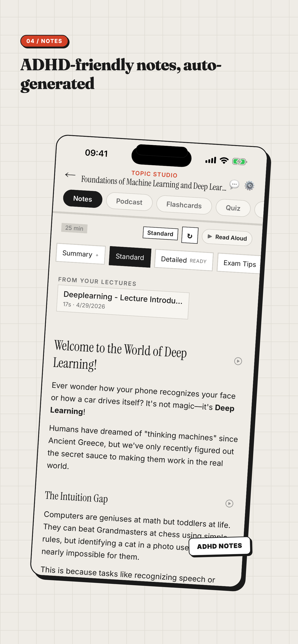Tap the 17s · 4/29/2026 lecture date
Image resolution: width=298 pixels, height=644 pixels.
point(84,305)
